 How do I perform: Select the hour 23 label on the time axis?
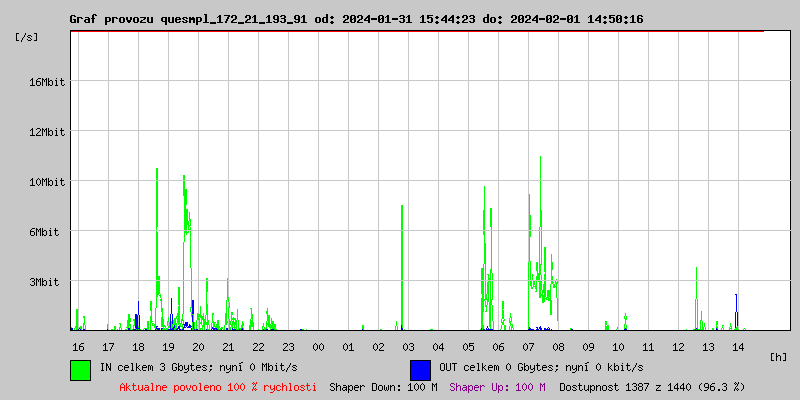288,346
